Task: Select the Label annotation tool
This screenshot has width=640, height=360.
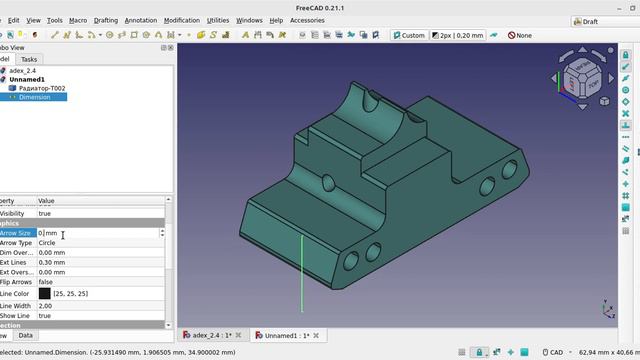Action: 270,35
